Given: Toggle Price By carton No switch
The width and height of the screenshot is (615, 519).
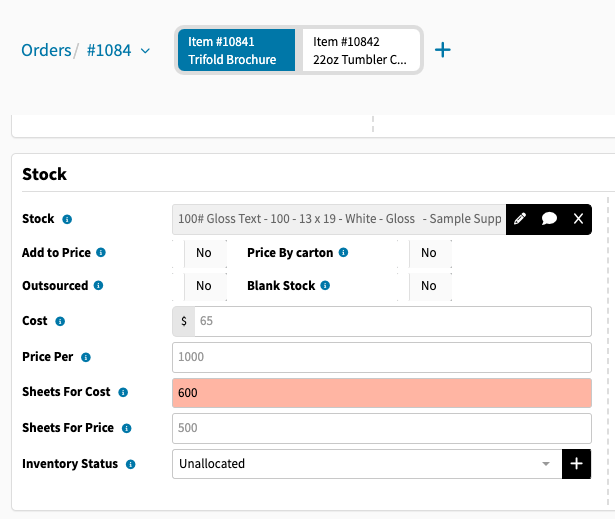Looking at the screenshot, I should [x=425, y=253].
